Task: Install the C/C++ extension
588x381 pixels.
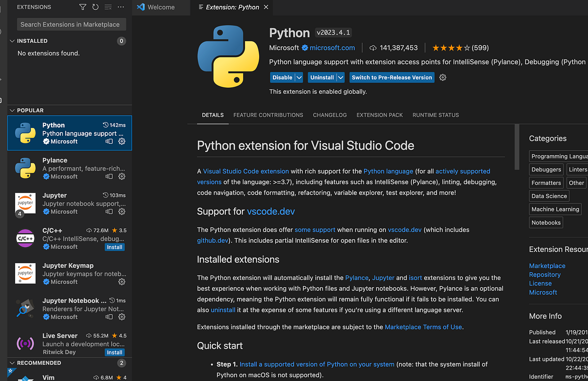Action: (x=115, y=247)
